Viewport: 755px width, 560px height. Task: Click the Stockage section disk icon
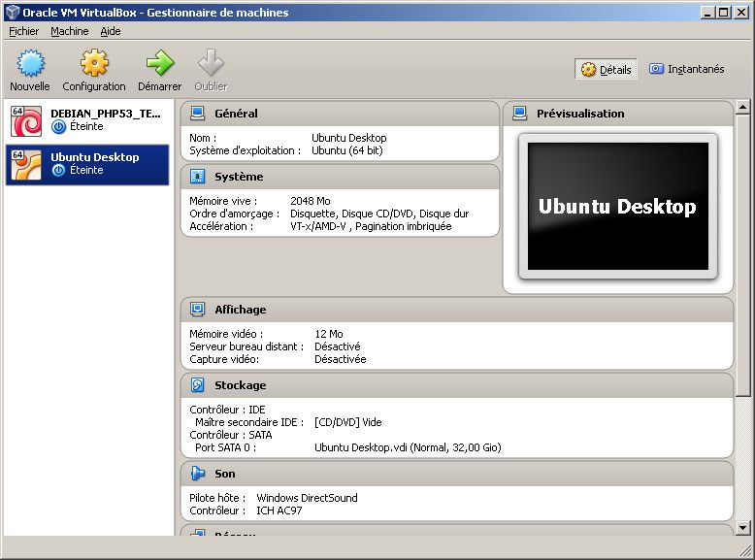tap(197, 384)
